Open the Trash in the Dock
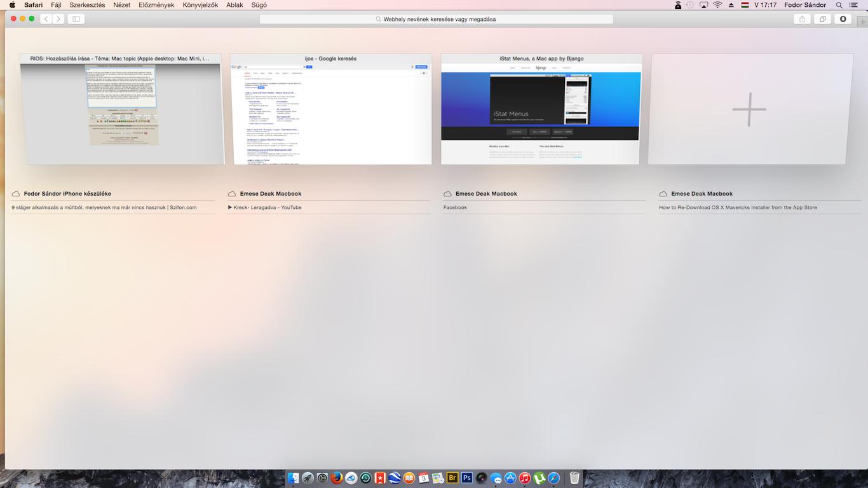868x488 pixels. click(x=574, y=478)
